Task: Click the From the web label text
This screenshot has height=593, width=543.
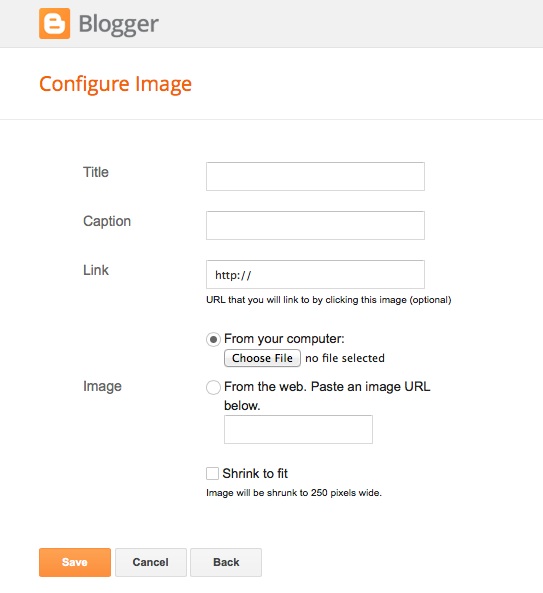Action: (x=327, y=396)
